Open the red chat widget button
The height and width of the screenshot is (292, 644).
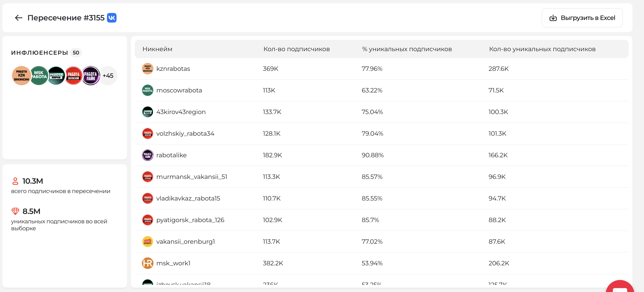coord(620,286)
